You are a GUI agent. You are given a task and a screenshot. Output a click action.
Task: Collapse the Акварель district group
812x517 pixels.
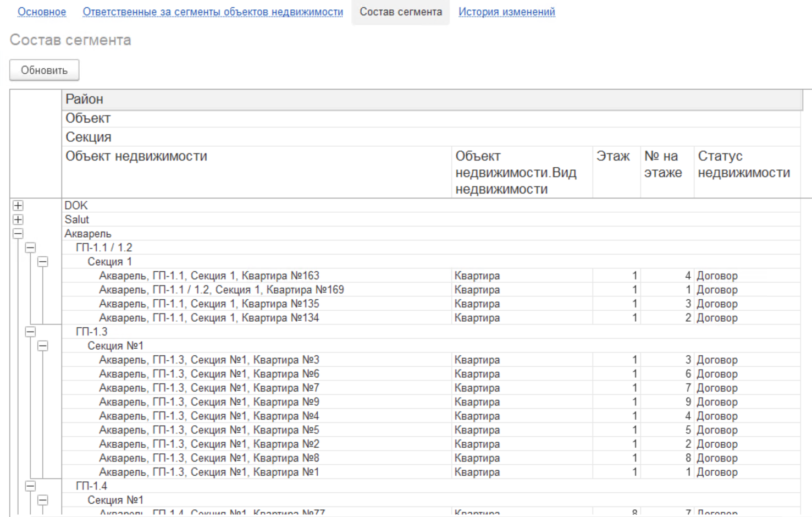pos(18,234)
